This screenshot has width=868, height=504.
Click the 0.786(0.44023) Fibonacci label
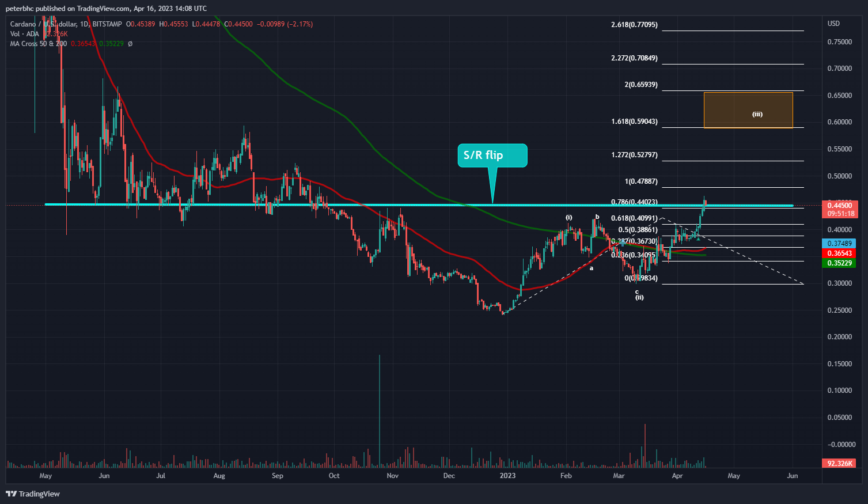pos(634,202)
